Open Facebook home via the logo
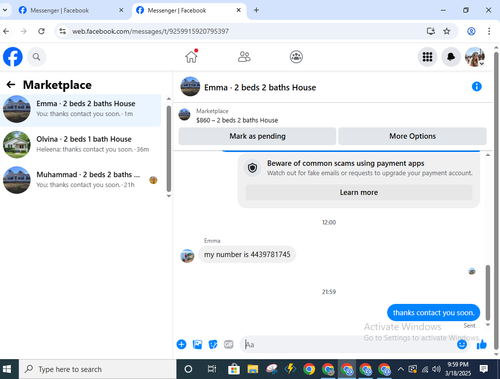The image size is (500, 379). (13, 57)
